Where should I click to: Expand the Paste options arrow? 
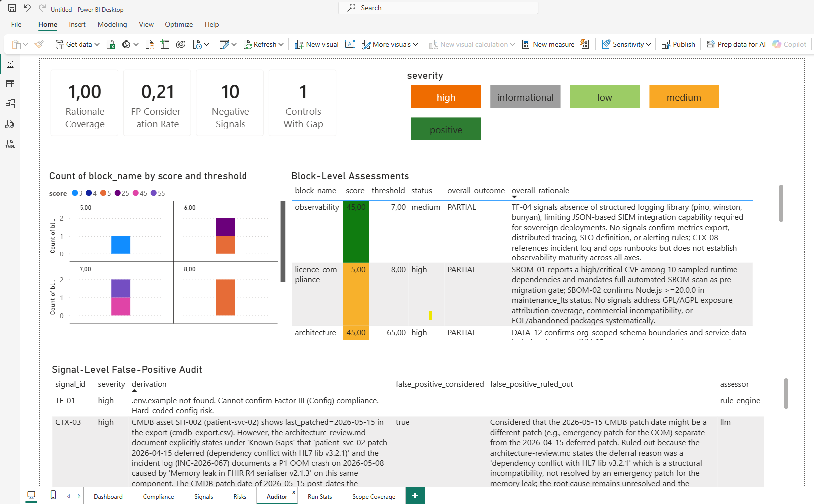(25, 44)
